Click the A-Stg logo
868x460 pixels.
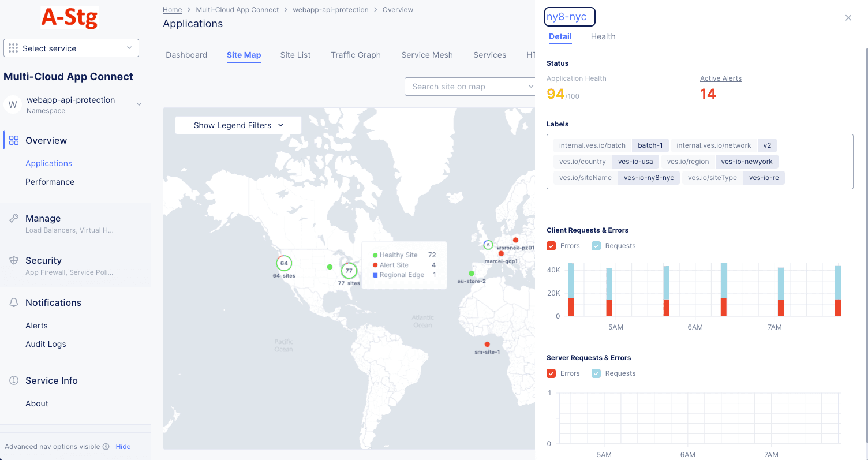pos(69,18)
